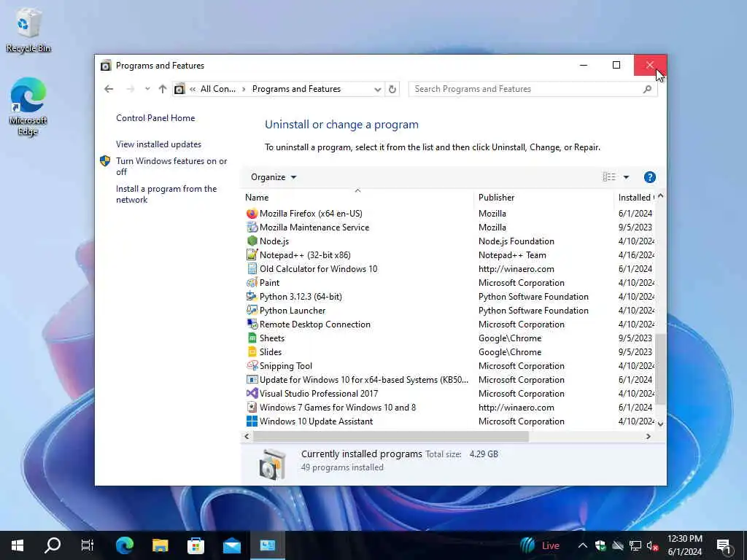Select Node.js Foundation publisher cell
The image size is (747, 560).
tap(516, 241)
